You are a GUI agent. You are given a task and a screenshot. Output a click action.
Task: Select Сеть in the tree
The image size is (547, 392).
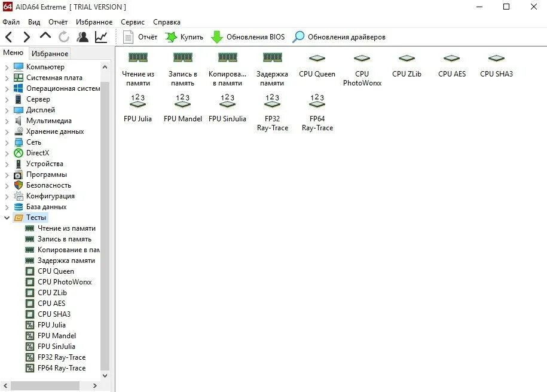coord(33,142)
